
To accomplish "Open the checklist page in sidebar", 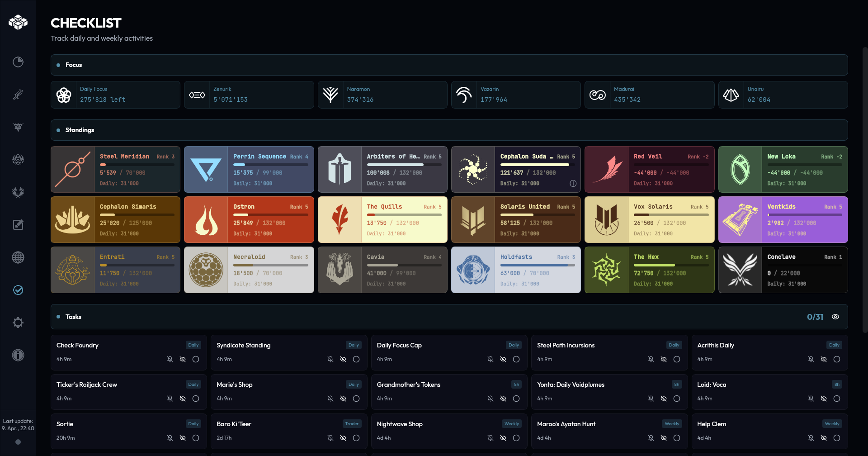I will (18, 290).
